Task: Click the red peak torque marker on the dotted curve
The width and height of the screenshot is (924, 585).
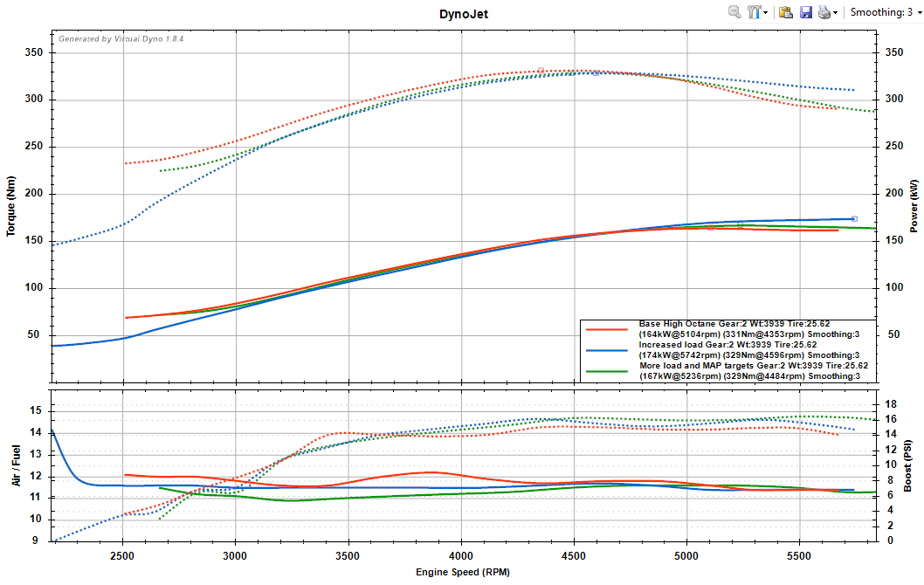Action: (541, 71)
